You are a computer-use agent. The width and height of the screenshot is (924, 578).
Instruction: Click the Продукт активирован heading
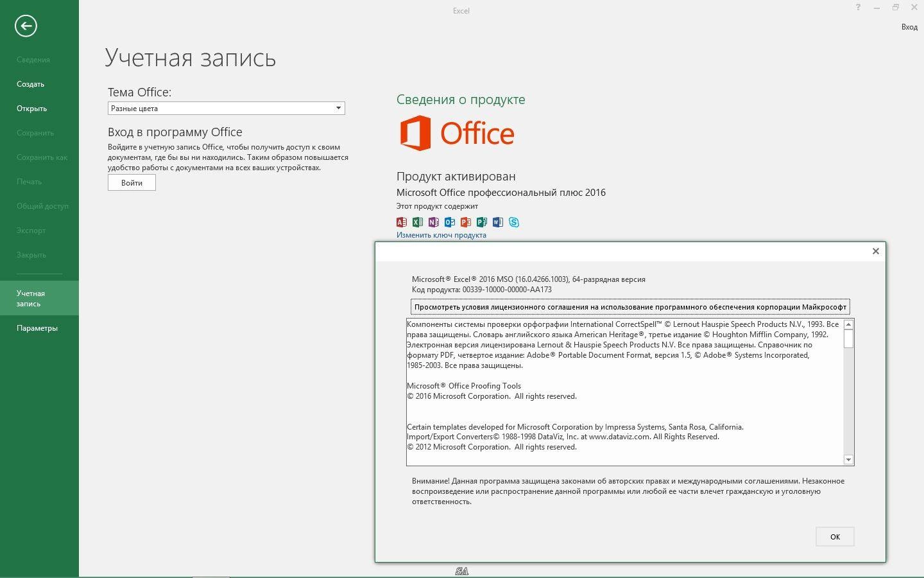coord(456,176)
